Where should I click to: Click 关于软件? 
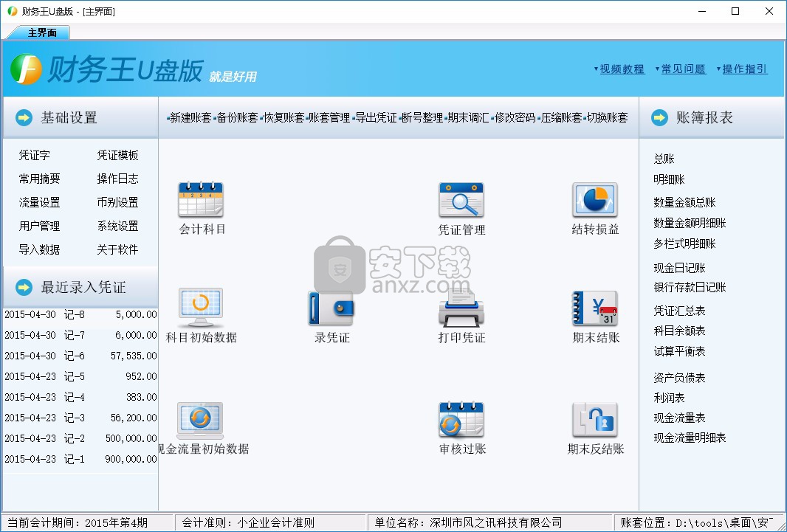tap(117, 249)
